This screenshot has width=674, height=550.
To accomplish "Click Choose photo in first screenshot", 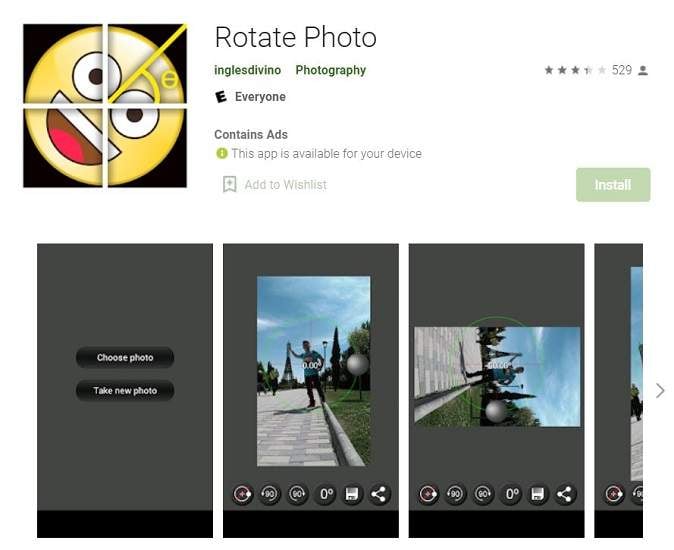I will pyautogui.click(x=125, y=358).
